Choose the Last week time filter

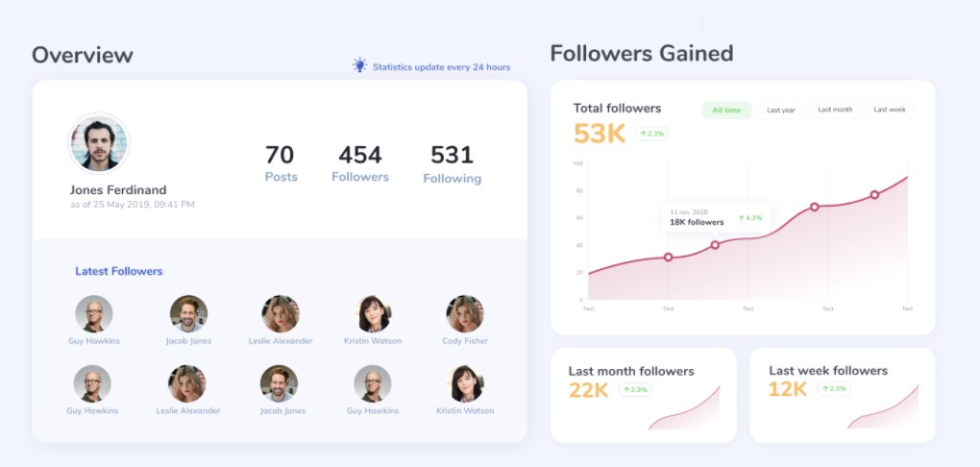coord(889,111)
